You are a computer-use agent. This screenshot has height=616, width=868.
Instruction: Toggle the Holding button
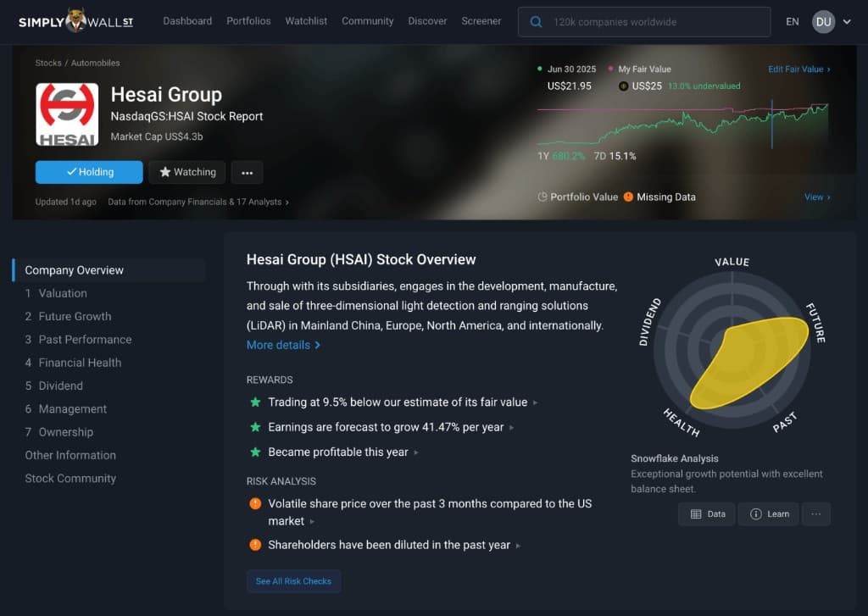tap(89, 172)
